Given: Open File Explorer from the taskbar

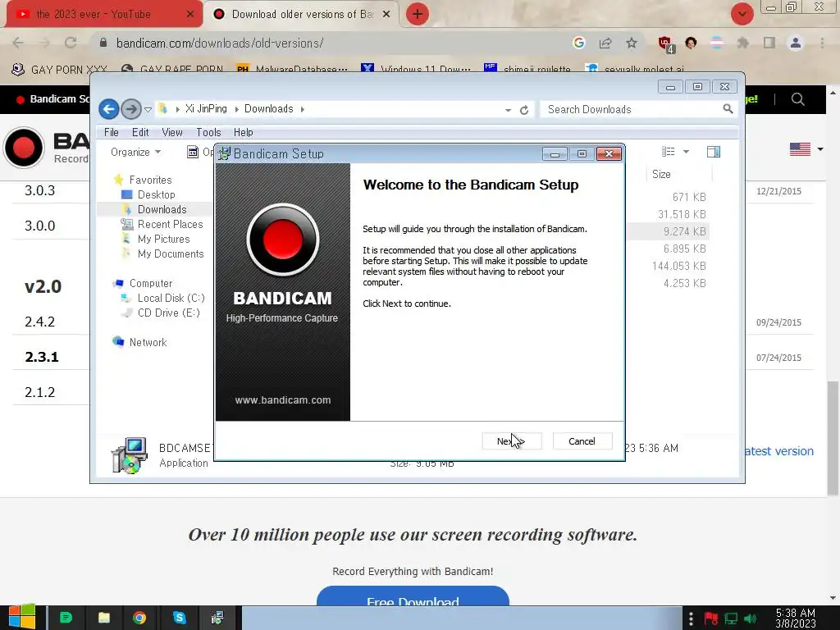Looking at the screenshot, I should point(104,618).
